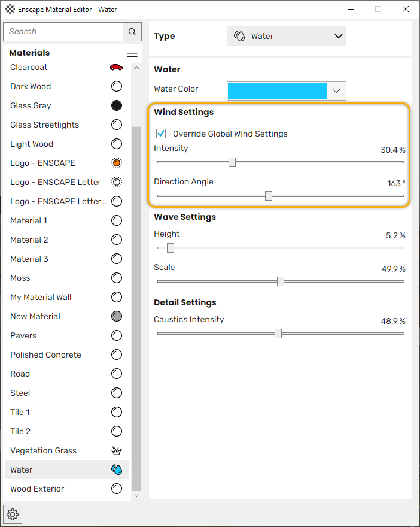
Task: Click the black Glass Gray sphere icon
Action: (x=117, y=105)
